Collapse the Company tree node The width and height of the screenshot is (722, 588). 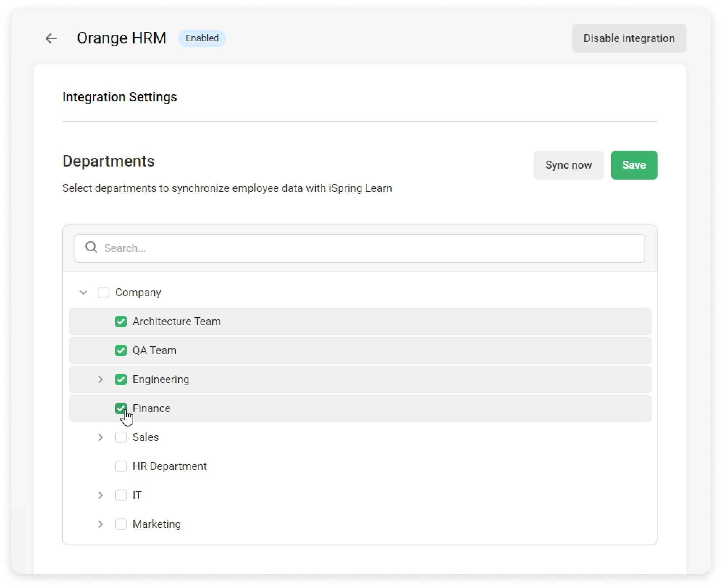click(83, 292)
